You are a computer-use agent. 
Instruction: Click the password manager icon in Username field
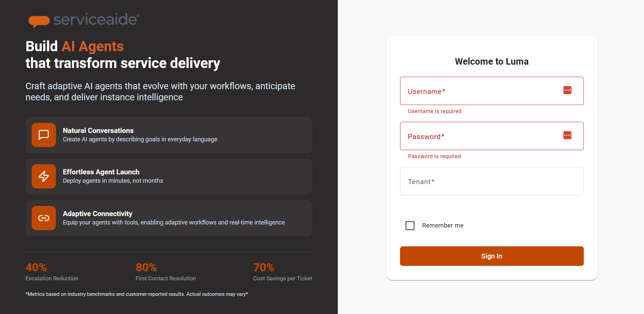point(567,90)
